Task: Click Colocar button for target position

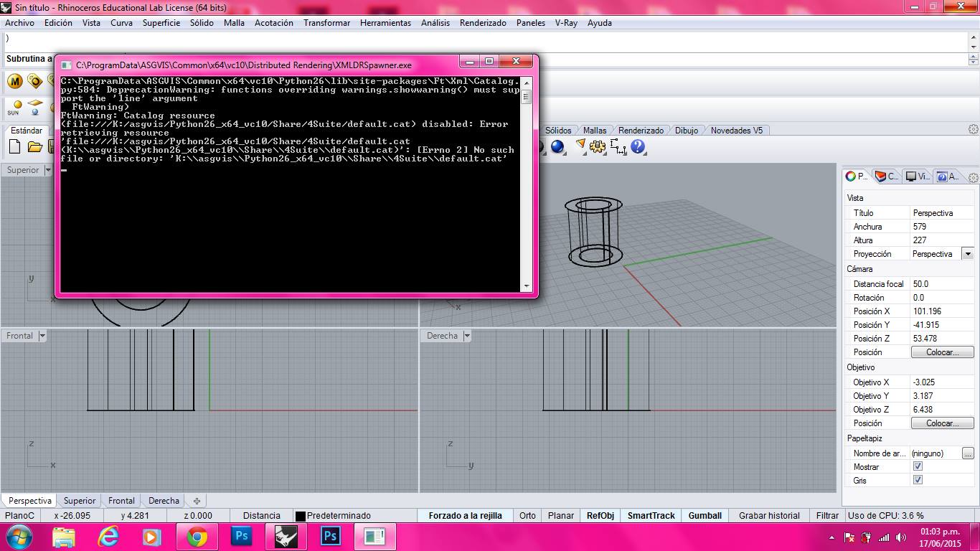Action: pyautogui.click(x=942, y=423)
